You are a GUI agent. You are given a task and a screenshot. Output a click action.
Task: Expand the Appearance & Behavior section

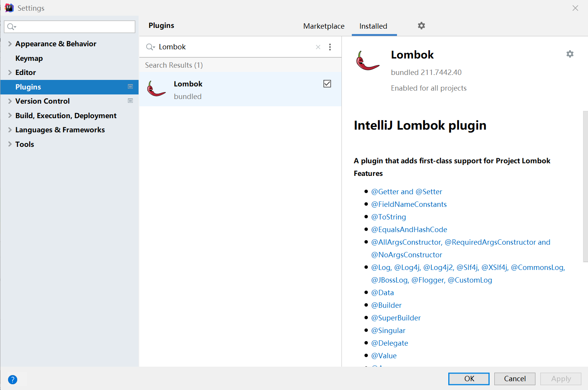(10, 44)
